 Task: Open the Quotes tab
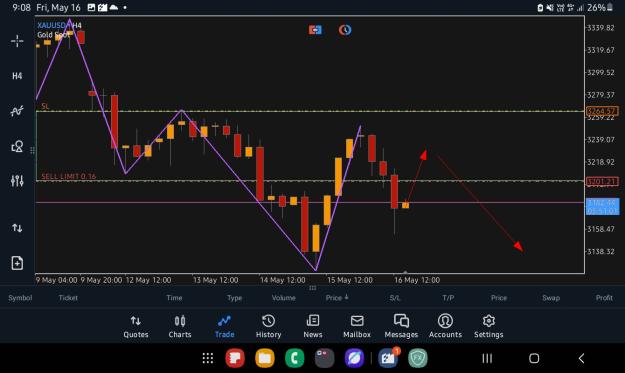pyautogui.click(x=136, y=327)
